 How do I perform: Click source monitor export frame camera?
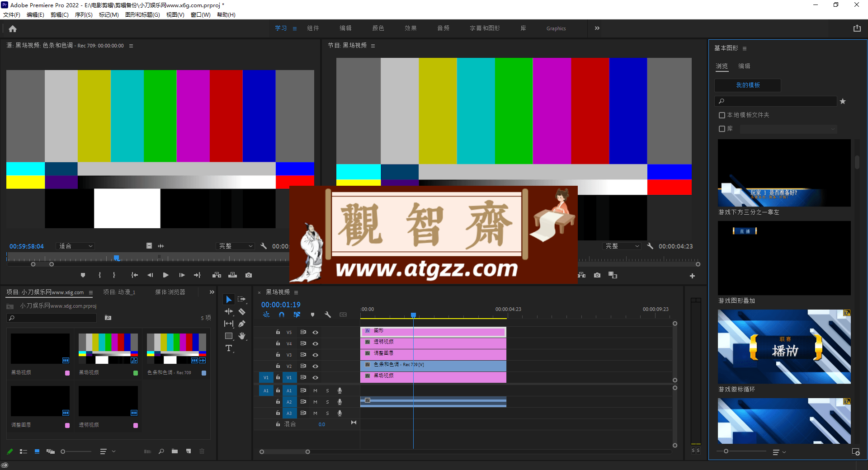[249, 275]
